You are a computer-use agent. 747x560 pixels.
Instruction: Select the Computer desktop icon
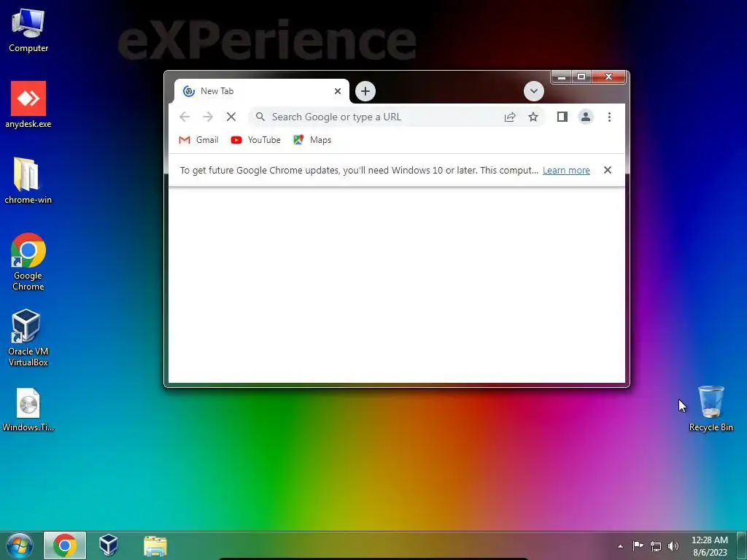point(28,31)
